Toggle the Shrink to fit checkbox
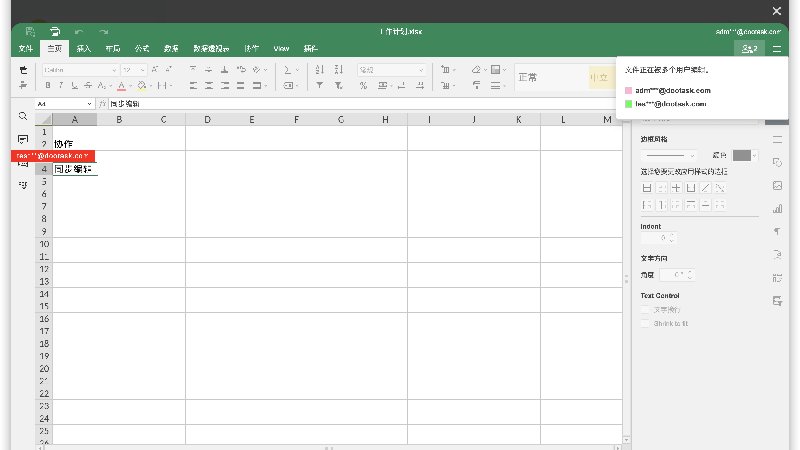 pos(645,323)
